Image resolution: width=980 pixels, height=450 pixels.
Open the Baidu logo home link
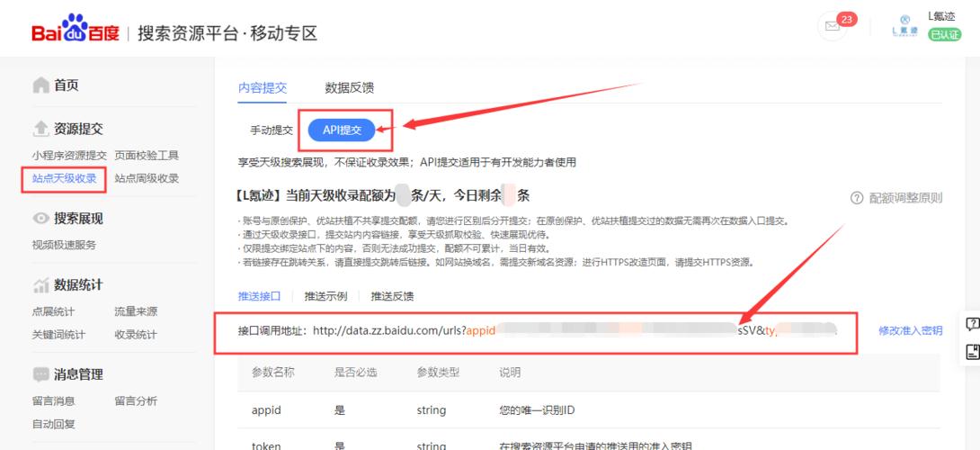(75, 30)
